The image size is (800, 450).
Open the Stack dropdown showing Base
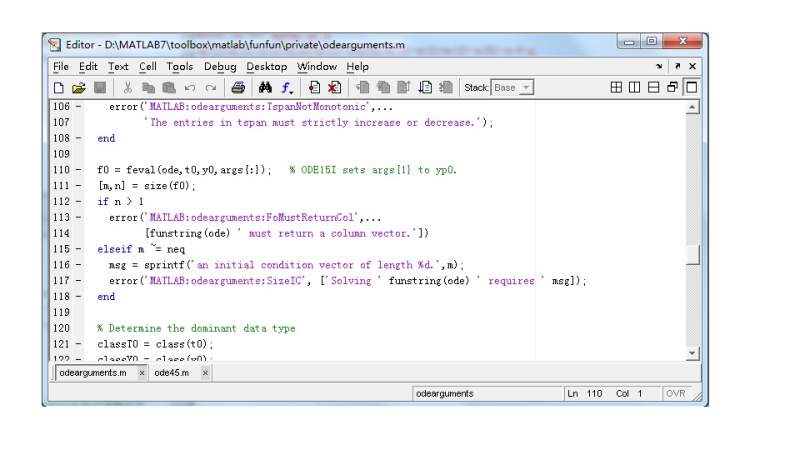point(512,88)
